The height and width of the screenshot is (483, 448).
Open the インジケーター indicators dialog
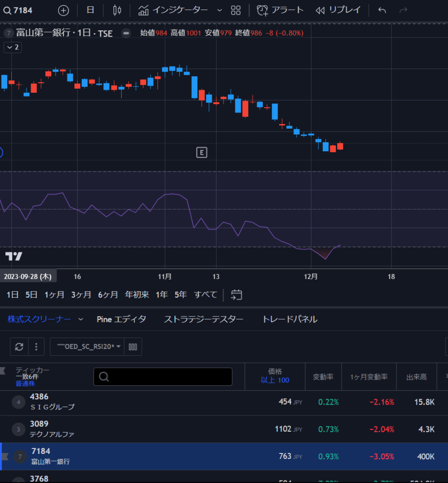pyautogui.click(x=173, y=10)
